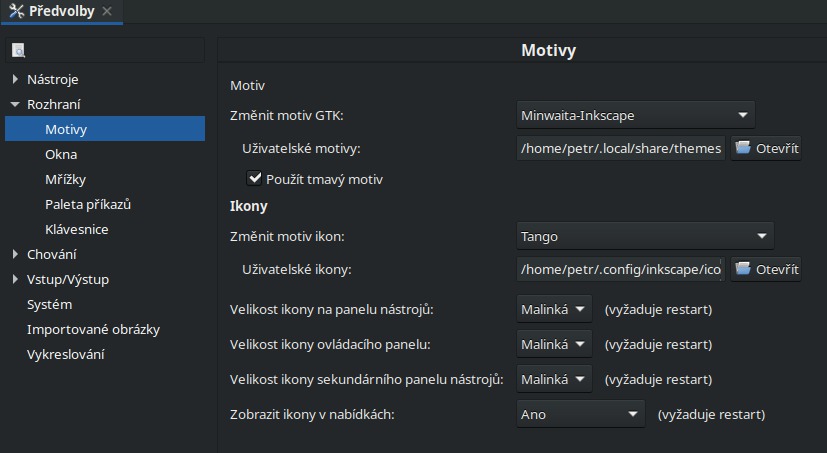Close the Předvolby tab with the X

107,11
